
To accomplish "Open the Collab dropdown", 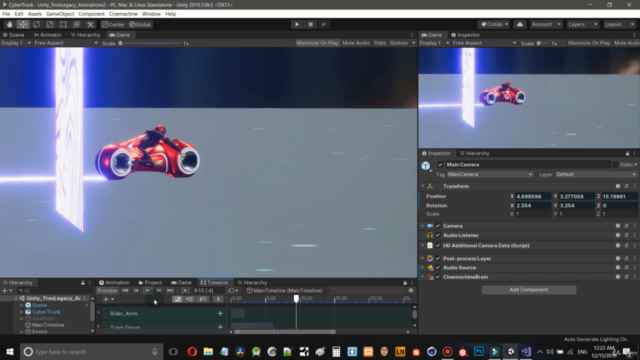I will [494, 24].
